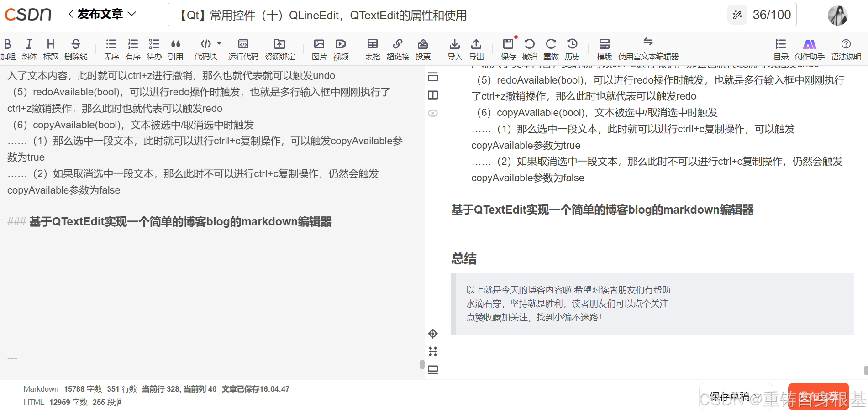Publish the article with 发布文章 button
The height and width of the screenshot is (414, 868).
click(x=818, y=396)
